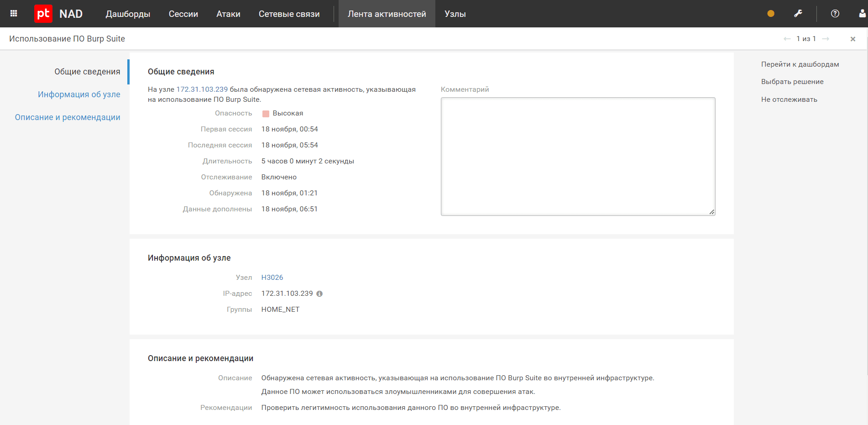Go to next activity arrow
The image size is (868, 425).
826,39
